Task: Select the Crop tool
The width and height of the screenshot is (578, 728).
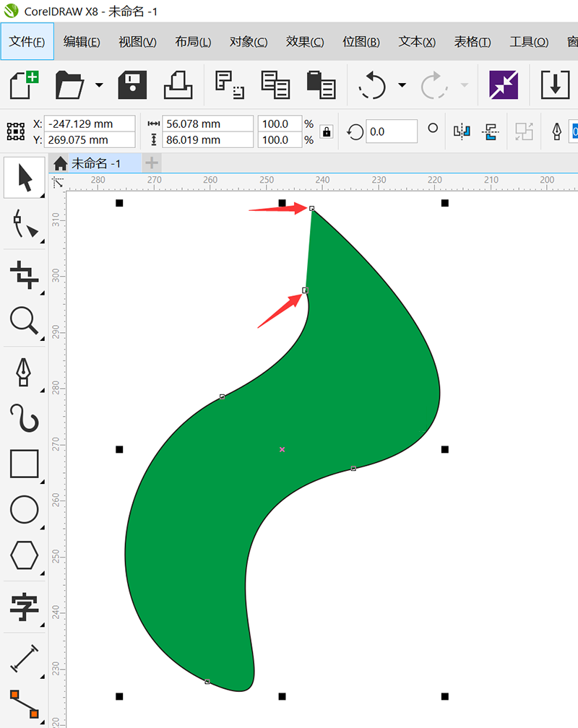Action: tap(24, 274)
